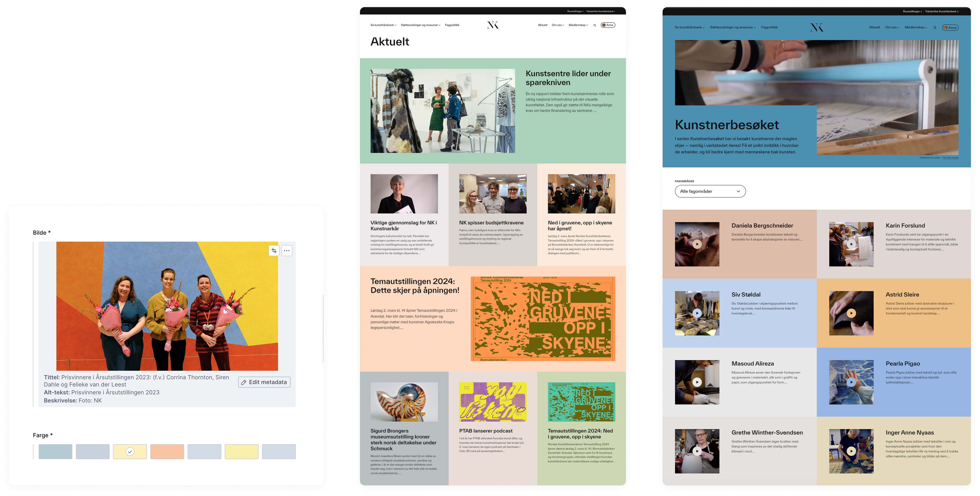Click the Anna user profile button on Aktuelt
This screenshot has height=496, width=980.
point(608,25)
